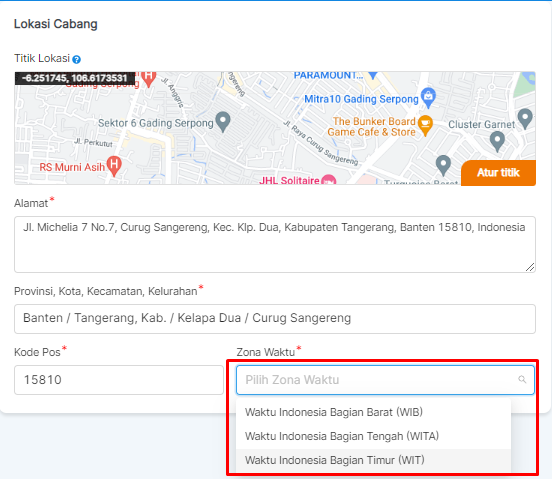552x479 pixels.
Task: Open the Pilih Zona Waktu dropdown
Action: click(385, 380)
